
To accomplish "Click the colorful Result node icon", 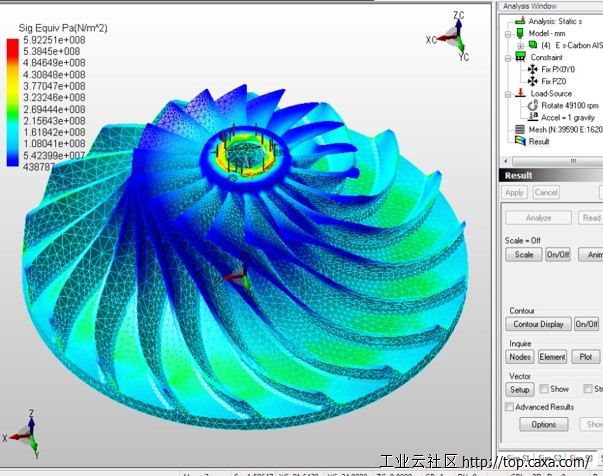I will click(520, 141).
